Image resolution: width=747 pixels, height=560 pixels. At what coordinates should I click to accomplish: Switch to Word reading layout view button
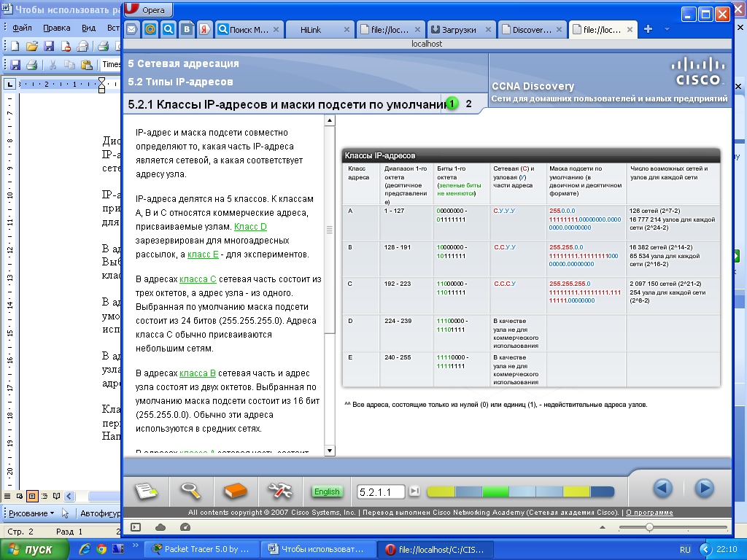57,496
